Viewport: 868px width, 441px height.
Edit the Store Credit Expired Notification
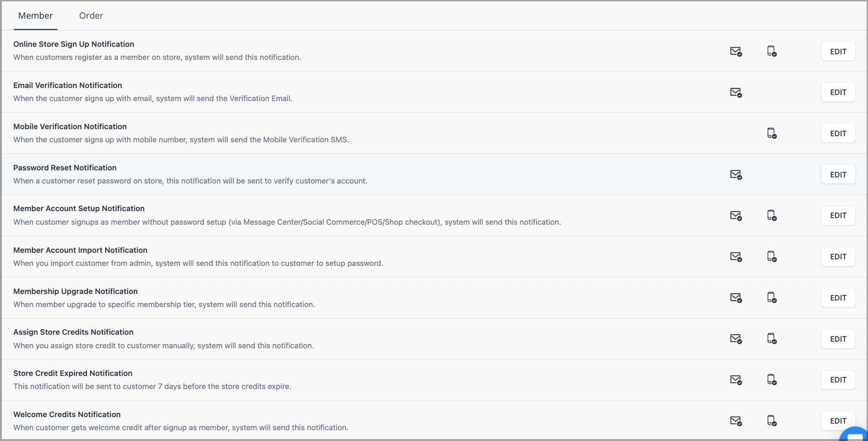(x=838, y=380)
